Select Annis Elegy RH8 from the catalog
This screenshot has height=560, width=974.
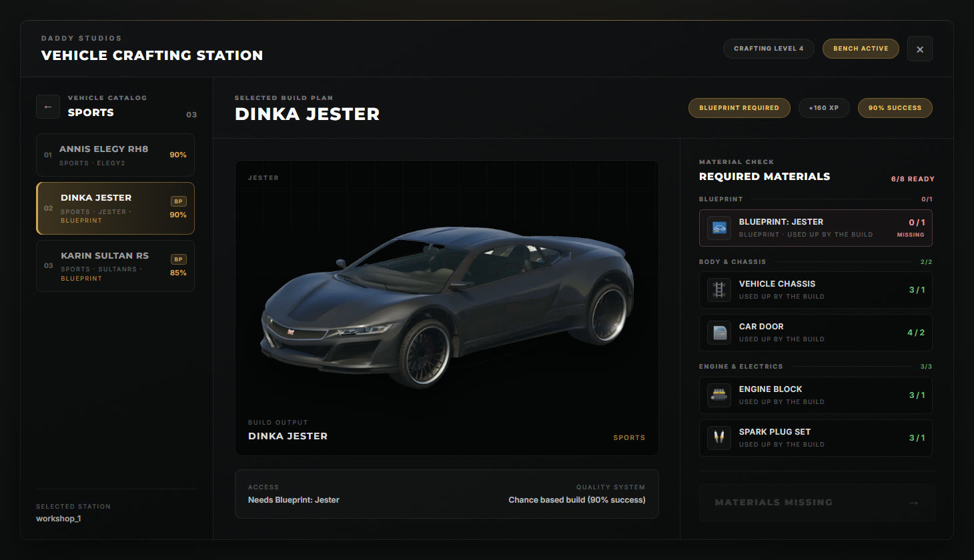click(115, 155)
